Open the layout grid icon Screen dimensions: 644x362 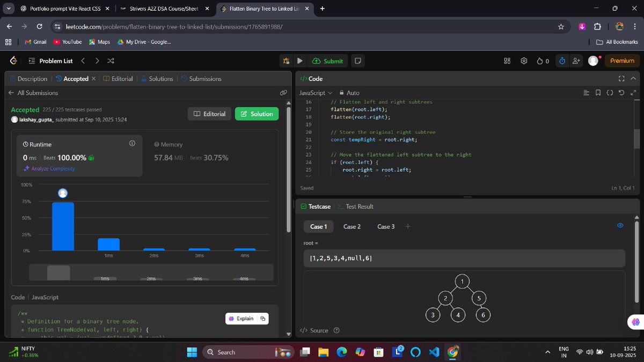pyautogui.click(x=507, y=61)
